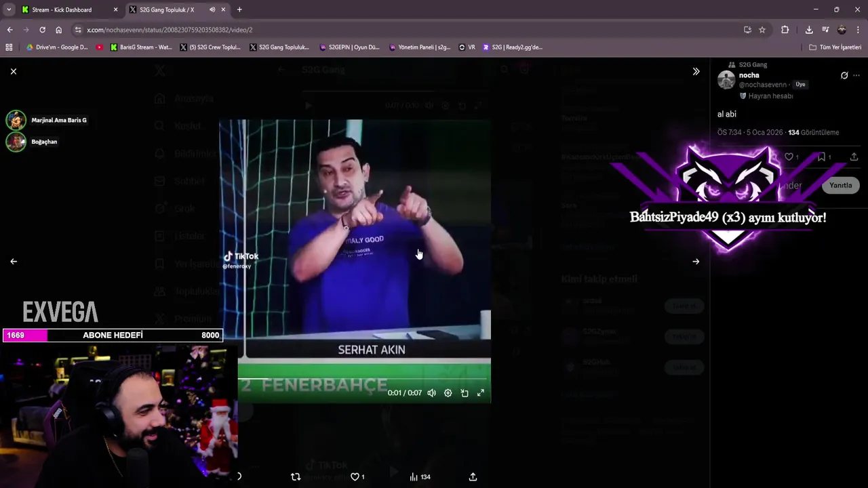Open S2GEPIN | Oyun Dü... bookmark
Viewport: 868px width, 488px height.
click(349, 47)
